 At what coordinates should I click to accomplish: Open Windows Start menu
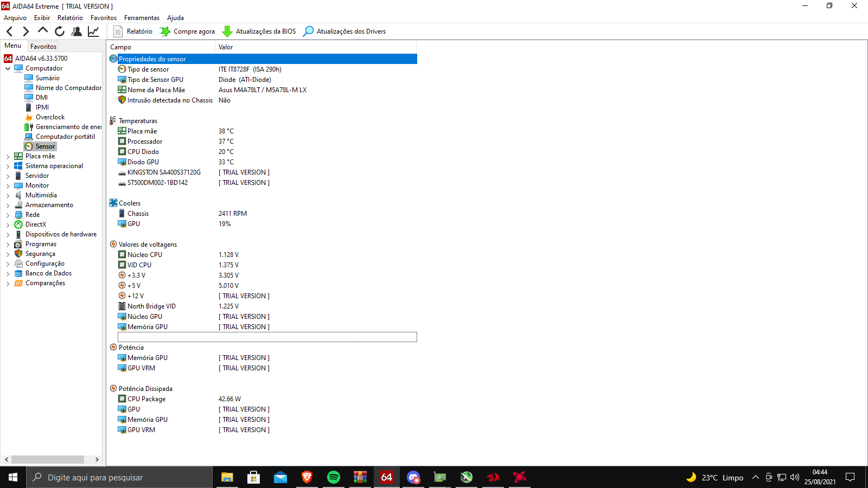click(x=13, y=477)
